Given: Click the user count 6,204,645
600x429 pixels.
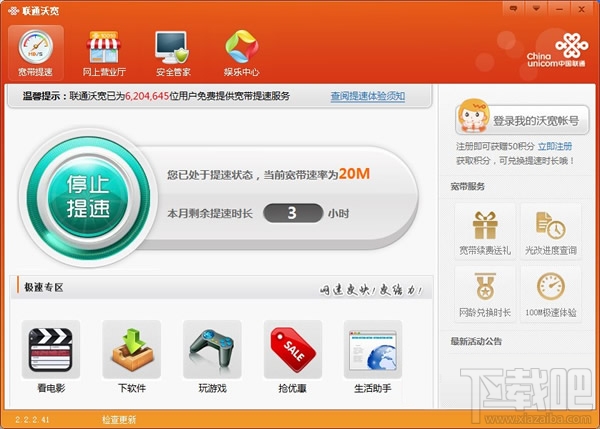Looking at the screenshot, I should point(147,96).
